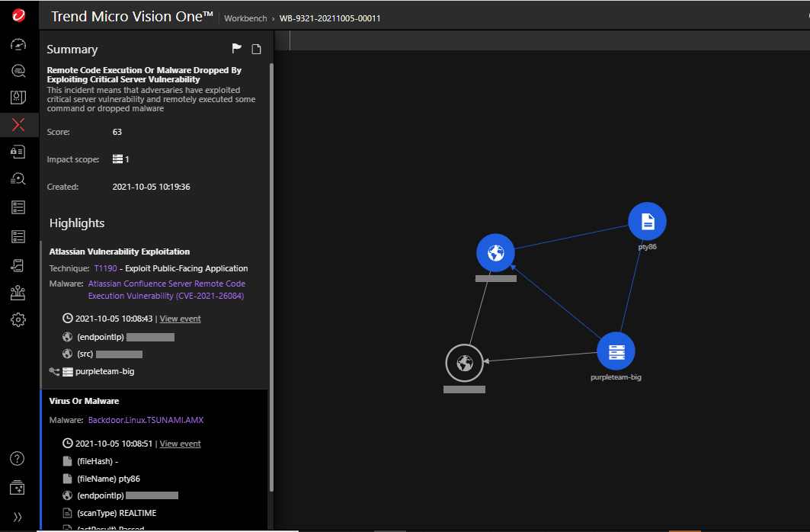The width and height of the screenshot is (810, 532).
Task: Click the flag icon in Summary header
Action: (237, 49)
